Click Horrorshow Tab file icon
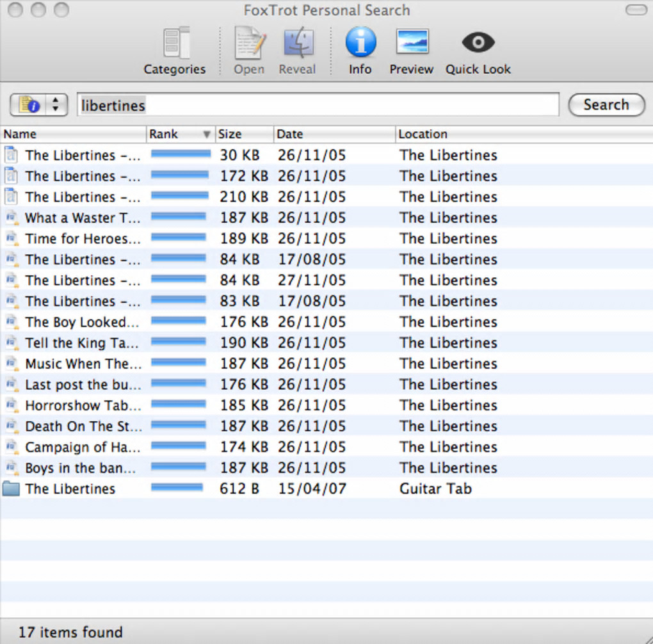Viewport: 653px width, 644px height. (x=12, y=405)
